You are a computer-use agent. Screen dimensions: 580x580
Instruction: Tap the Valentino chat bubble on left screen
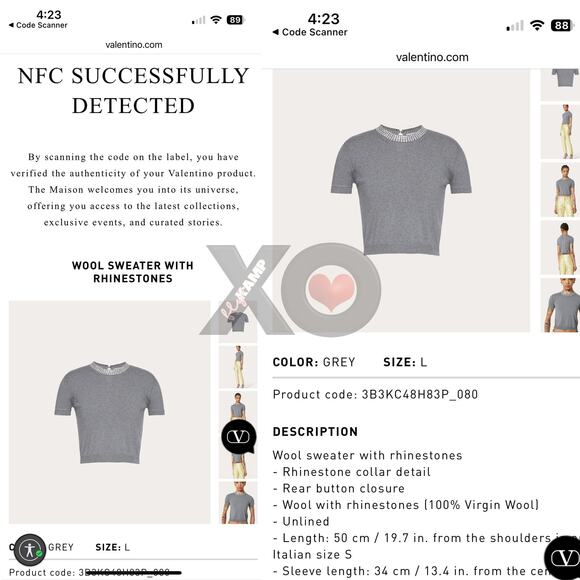[x=239, y=437]
